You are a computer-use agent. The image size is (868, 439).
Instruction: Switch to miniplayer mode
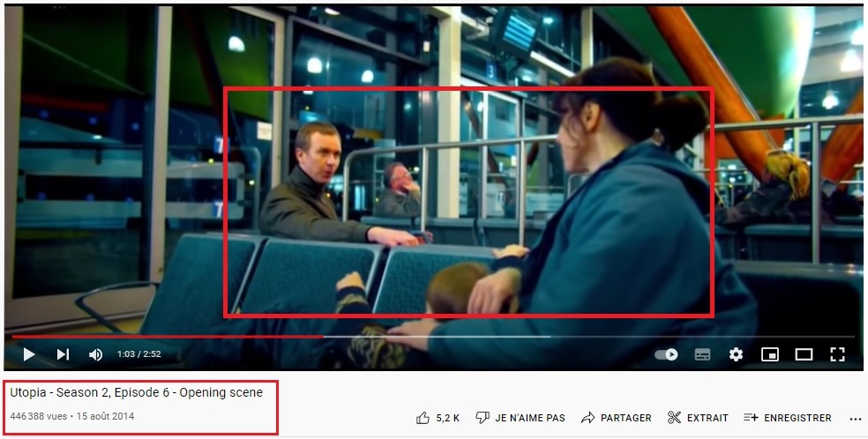(770, 354)
